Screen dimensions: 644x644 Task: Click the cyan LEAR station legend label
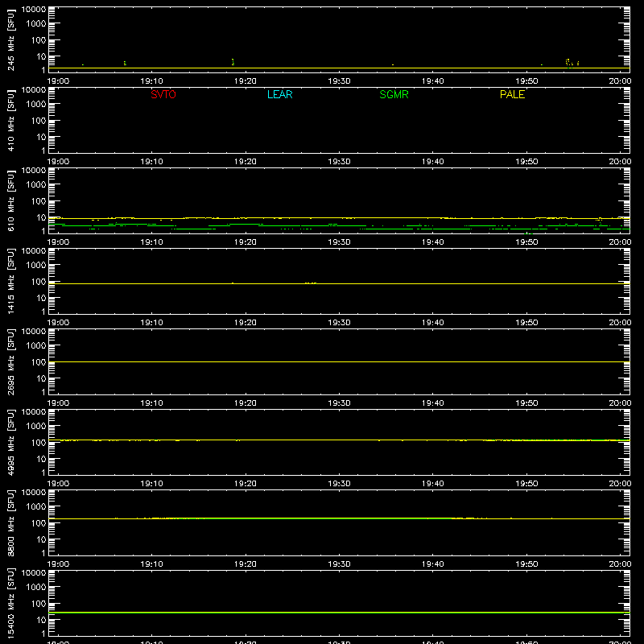pos(279,94)
